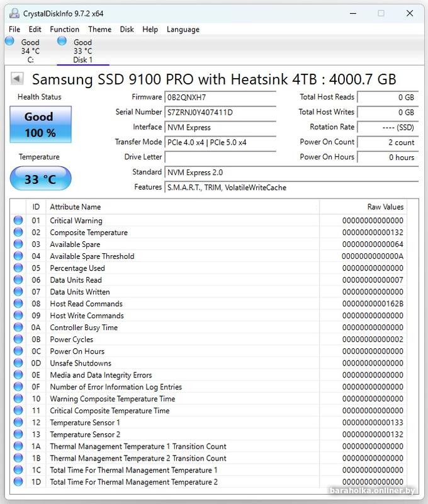Click the blue status orb for C: drive
Image resolution: width=428 pixels, height=504 pixels.
pos(9,41)
